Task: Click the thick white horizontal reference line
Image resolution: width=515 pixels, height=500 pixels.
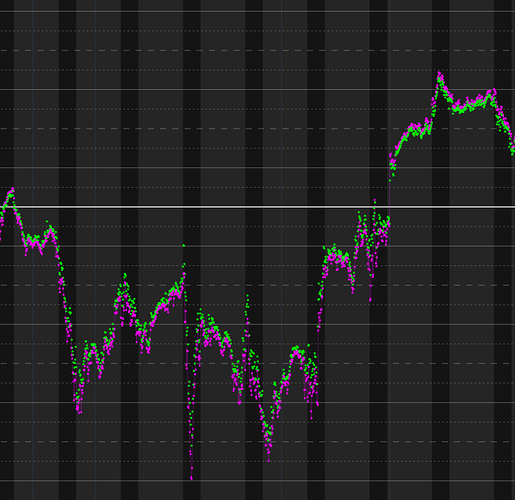Action: [x=257, y=207]
